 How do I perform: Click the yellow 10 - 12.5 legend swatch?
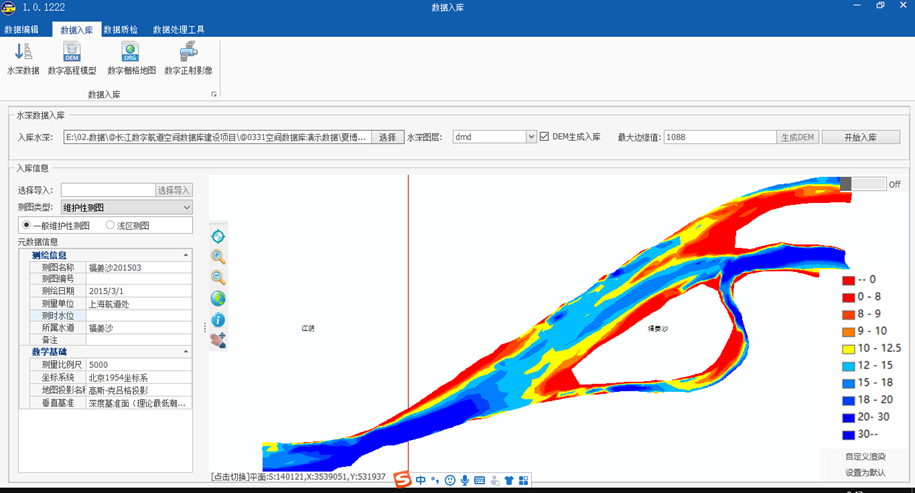848,349
